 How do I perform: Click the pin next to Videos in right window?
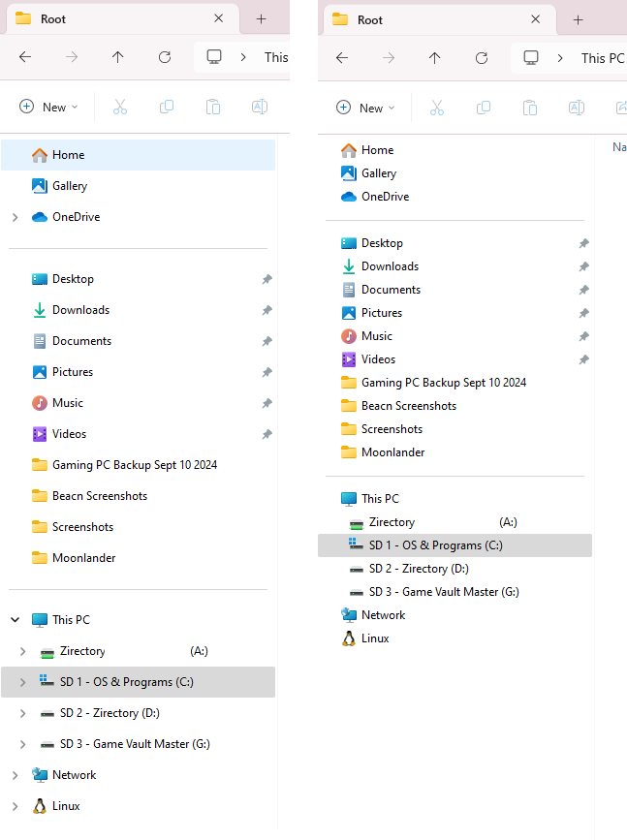pyautogui.click(x=583, y=359)
